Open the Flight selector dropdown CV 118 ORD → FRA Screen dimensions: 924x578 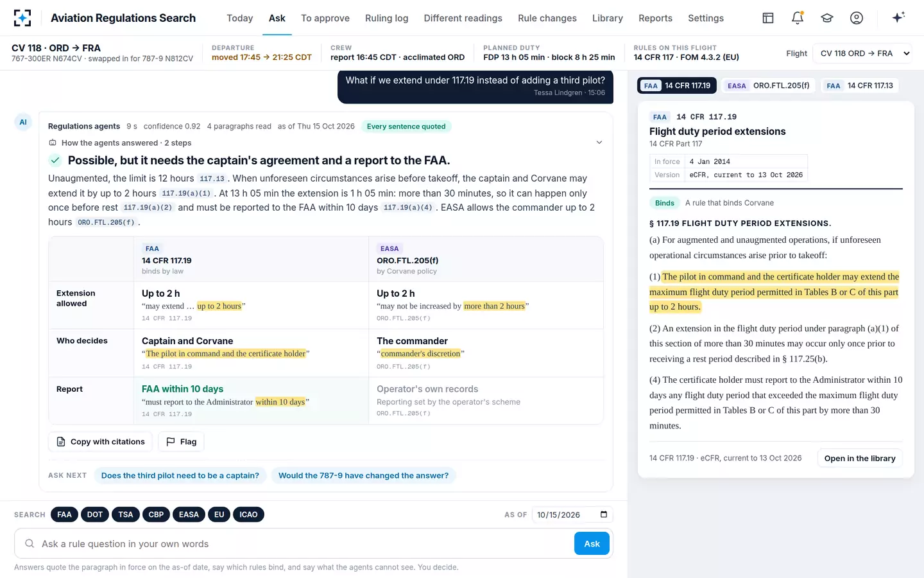(862, 53)
